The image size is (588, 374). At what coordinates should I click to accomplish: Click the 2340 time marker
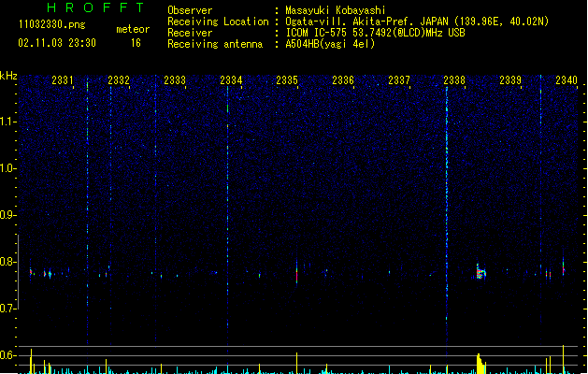(x=566, y=79)
